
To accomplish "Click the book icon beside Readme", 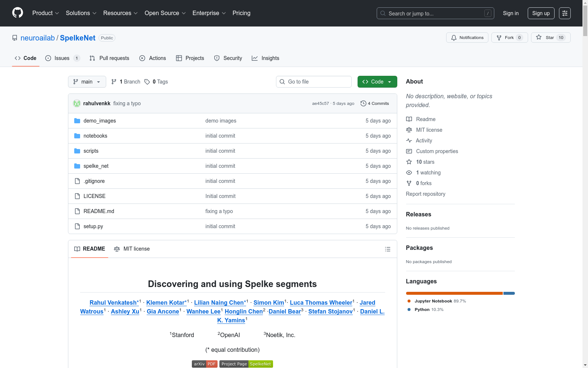I will [x=409, y=119].
